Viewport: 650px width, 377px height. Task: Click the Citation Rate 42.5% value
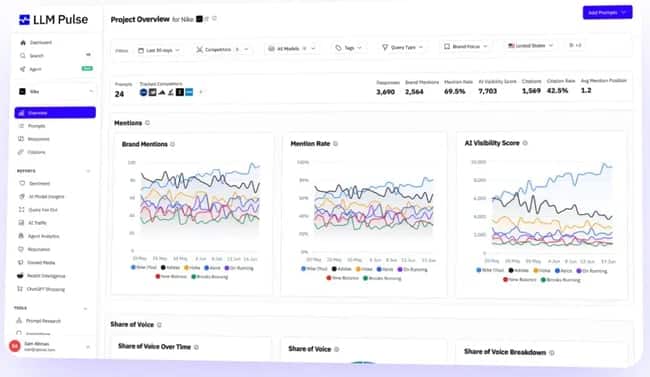(x=557, y=90)
